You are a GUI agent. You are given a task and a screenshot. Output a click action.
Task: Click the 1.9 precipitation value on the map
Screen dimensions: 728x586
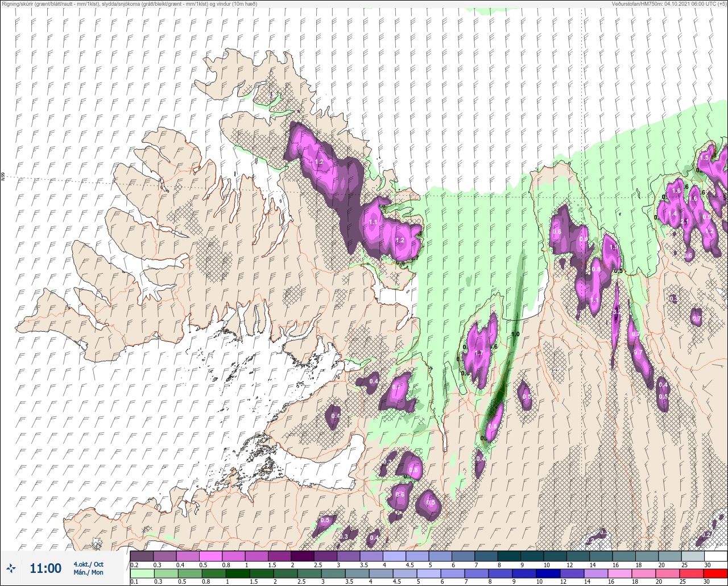[613, 247]
